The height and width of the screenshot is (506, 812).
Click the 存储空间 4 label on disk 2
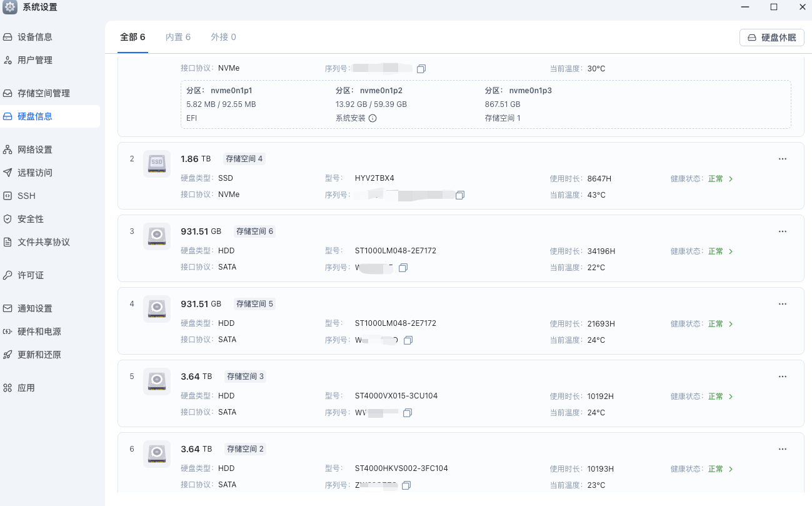244,158
